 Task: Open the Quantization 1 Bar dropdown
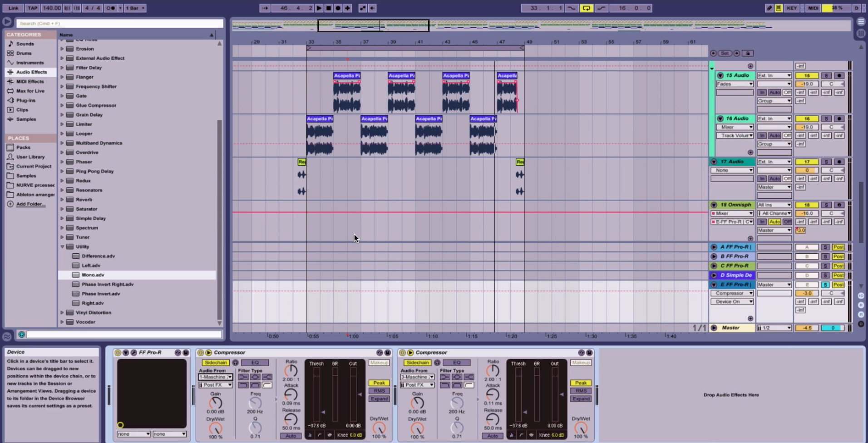pyautogui.click(x=135, y=8)
